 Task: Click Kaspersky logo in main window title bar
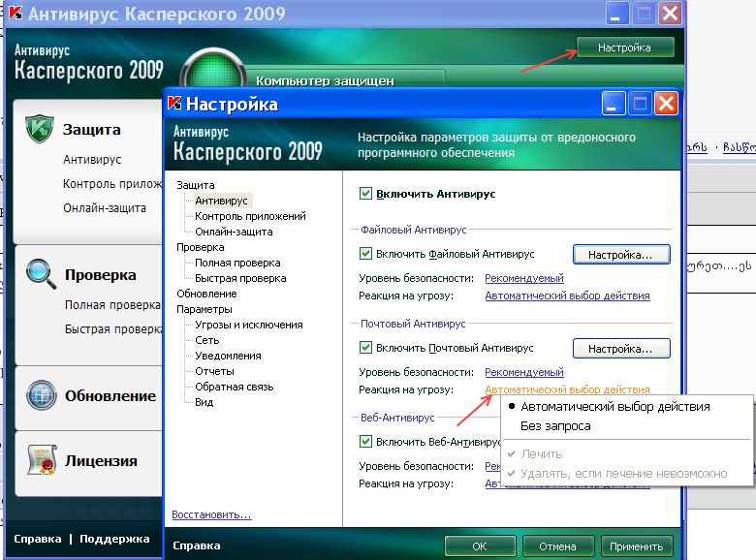pos(16,13)
